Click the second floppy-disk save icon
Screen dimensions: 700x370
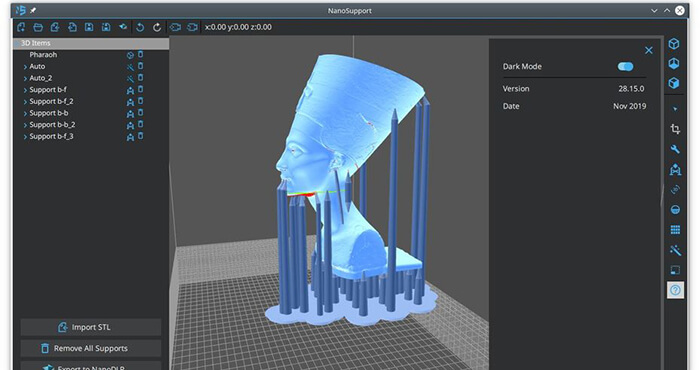(x=106, y=27)
